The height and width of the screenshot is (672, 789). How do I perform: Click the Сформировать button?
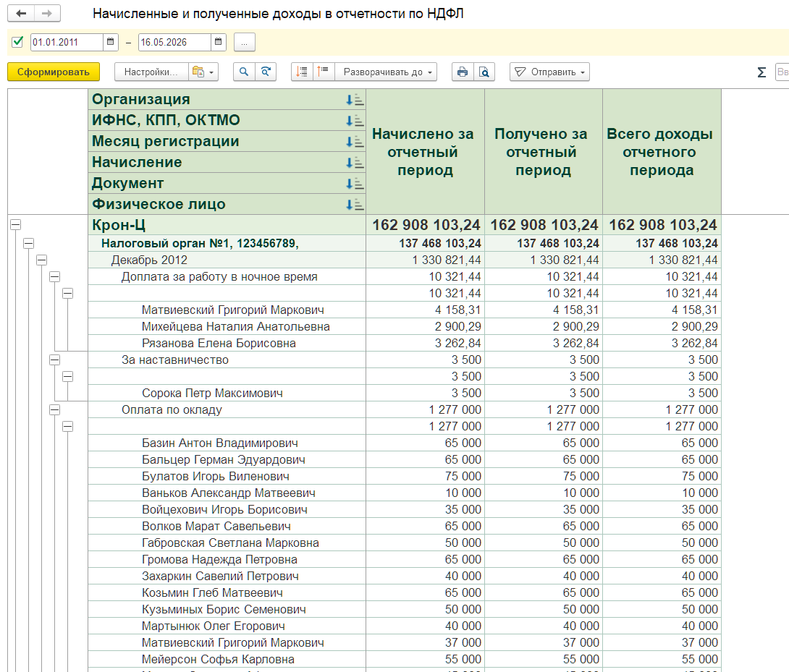coord(54,72)
